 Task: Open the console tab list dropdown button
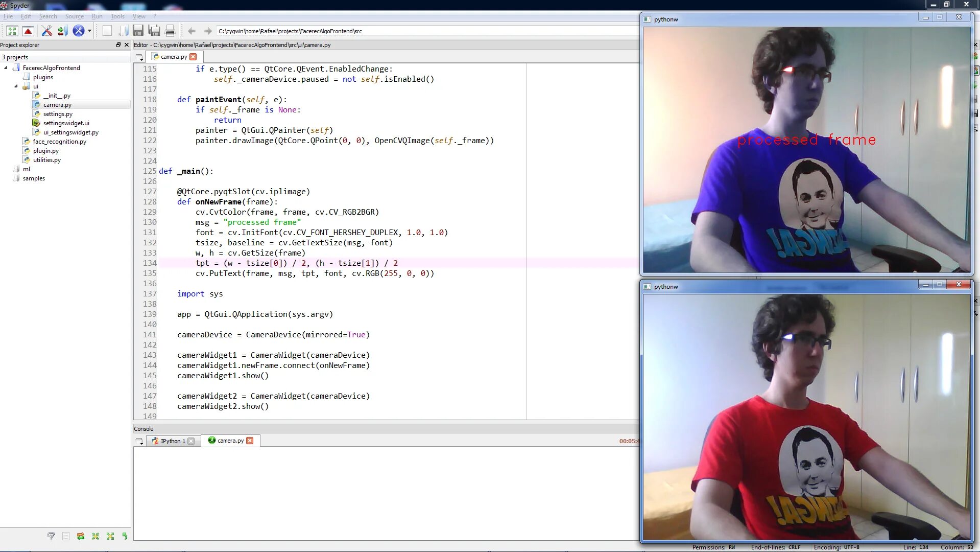point(139,441)
